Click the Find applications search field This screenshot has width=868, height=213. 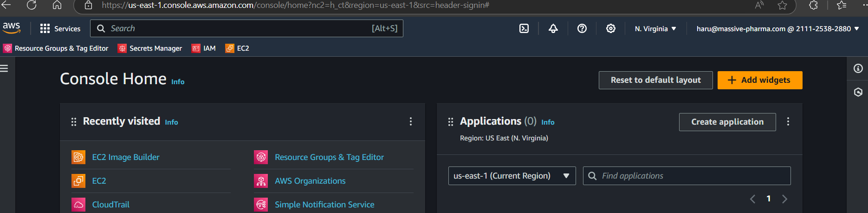click(692, 176)
